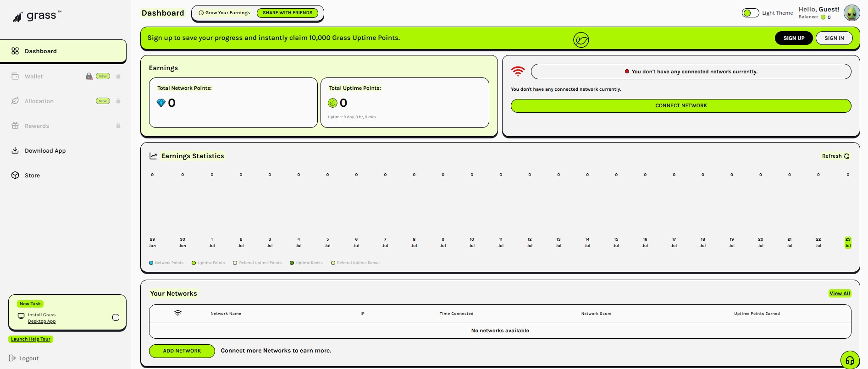The image size is (868, 369).
Task: Click Launch Help Tour link
Action: click(x=31, y=339)
